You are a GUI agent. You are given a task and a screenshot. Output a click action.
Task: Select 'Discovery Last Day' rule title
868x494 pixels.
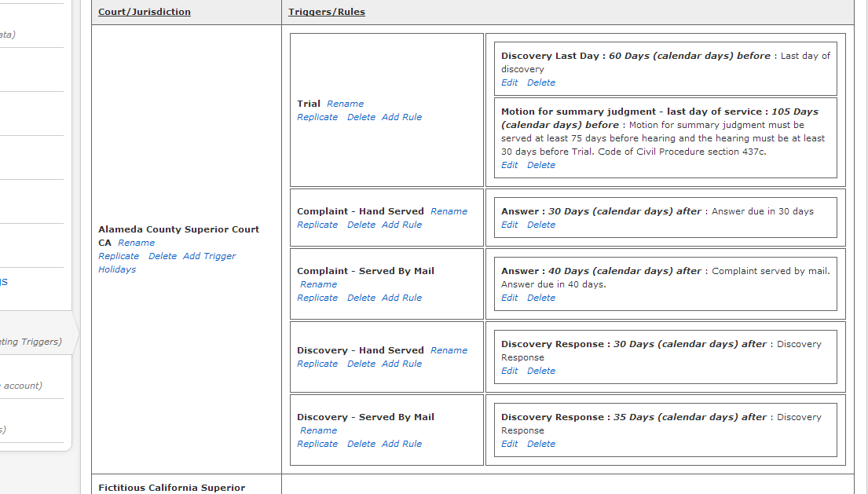[550, 56]
